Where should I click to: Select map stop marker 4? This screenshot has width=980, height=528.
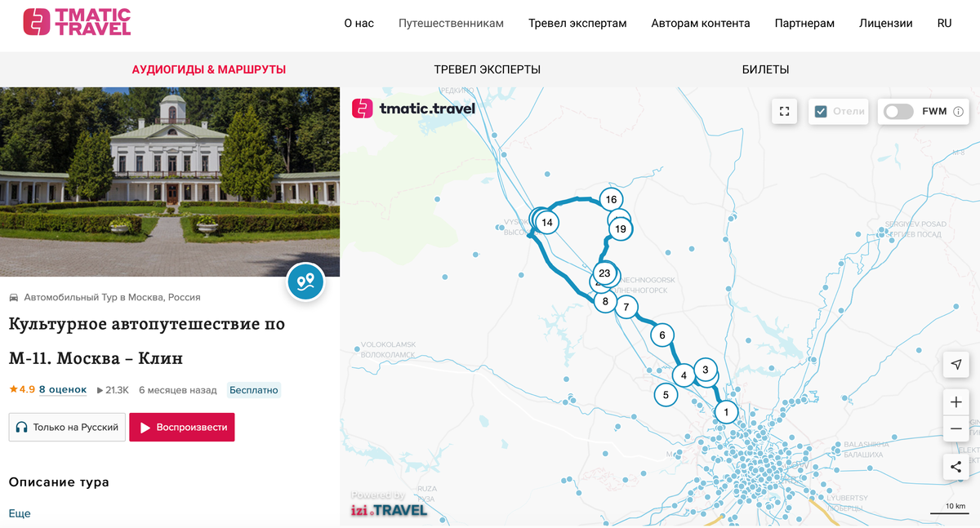(x=684, y=375)
